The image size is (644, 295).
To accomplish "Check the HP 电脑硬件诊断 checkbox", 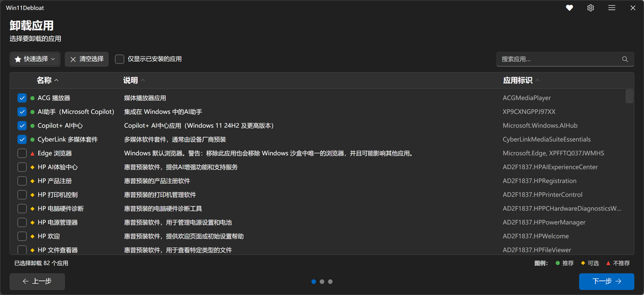I will (x=22, y=208).
